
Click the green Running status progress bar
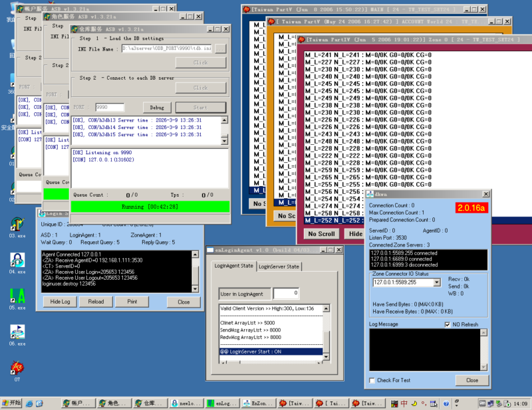pos(150,207)
